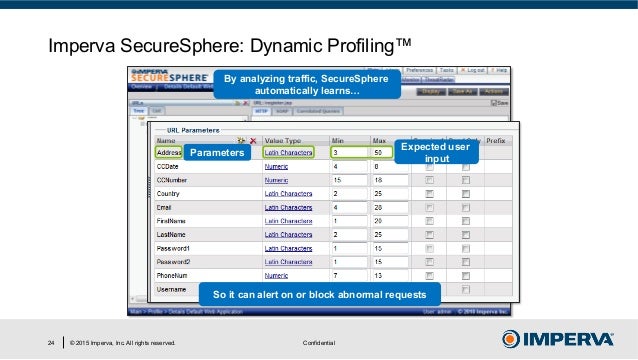The width and height of the screenshot is (638, 360).
Task: Click the Max field for CCNumber
Action: [390, 180]
